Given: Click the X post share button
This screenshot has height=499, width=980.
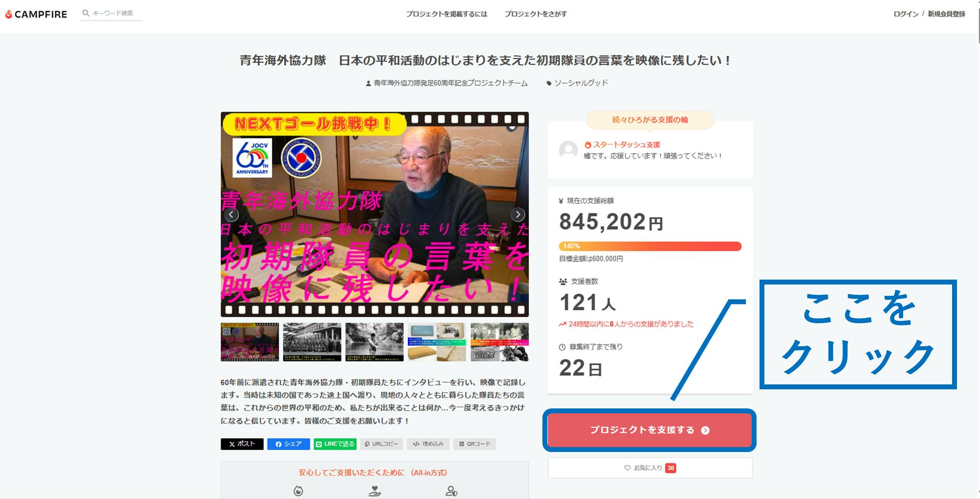Looking at the screenshot, I should coord(242,444).
